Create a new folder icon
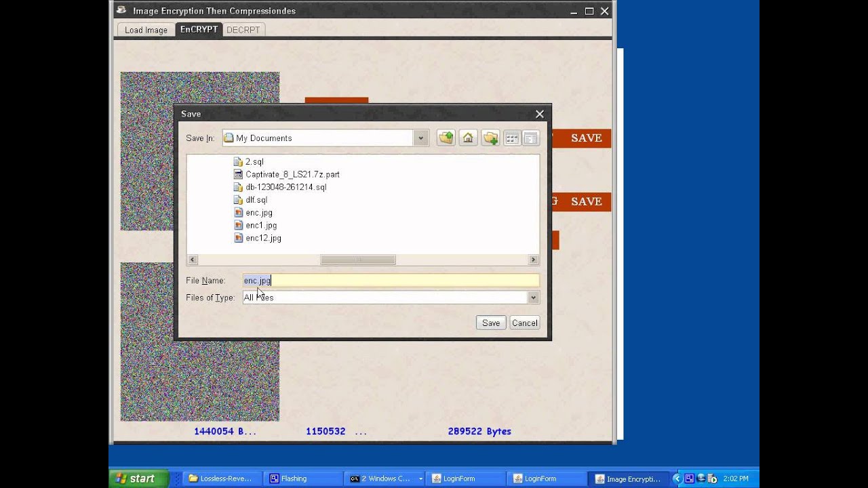868x488 pixels. pyautogui.click(x=490, y=138)
